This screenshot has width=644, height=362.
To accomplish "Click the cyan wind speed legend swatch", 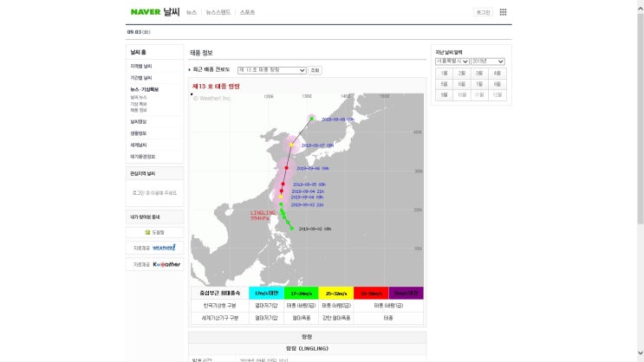I will (x=266, y=293).
